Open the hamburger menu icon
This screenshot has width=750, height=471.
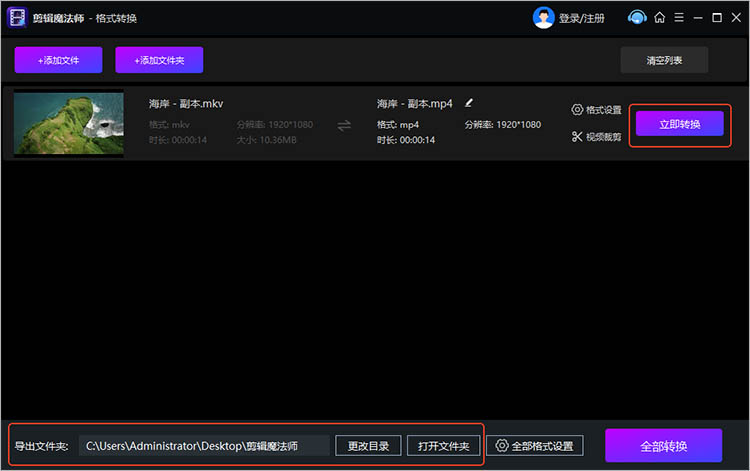(679, 18)
